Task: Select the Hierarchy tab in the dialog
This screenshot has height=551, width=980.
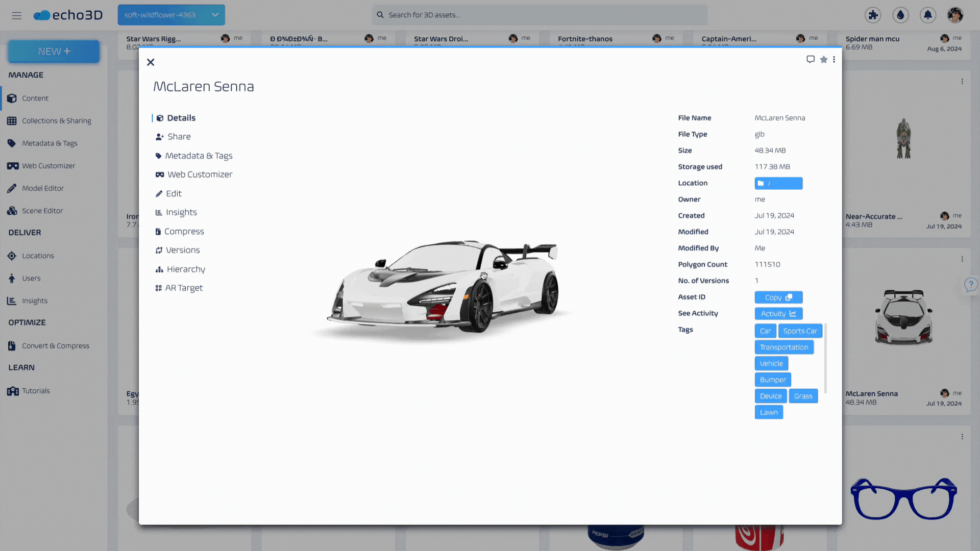Action: 180,269
